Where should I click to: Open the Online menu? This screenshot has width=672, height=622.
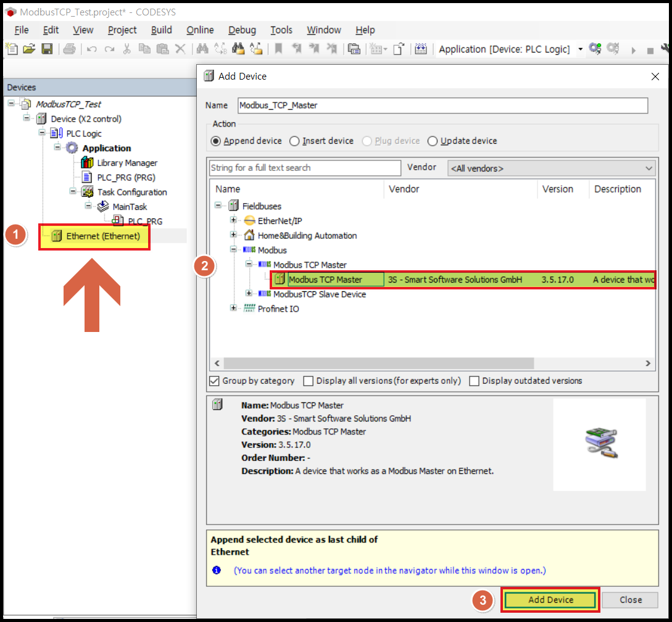click(x=200, y=30)
